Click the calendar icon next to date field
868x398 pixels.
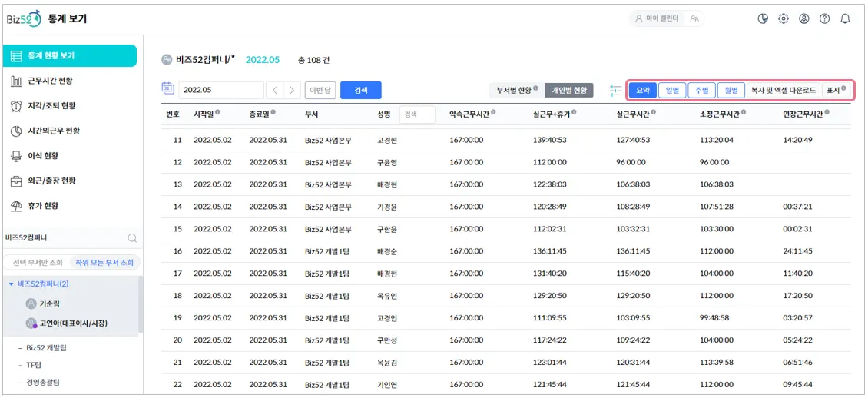click(x=167, y=88)
